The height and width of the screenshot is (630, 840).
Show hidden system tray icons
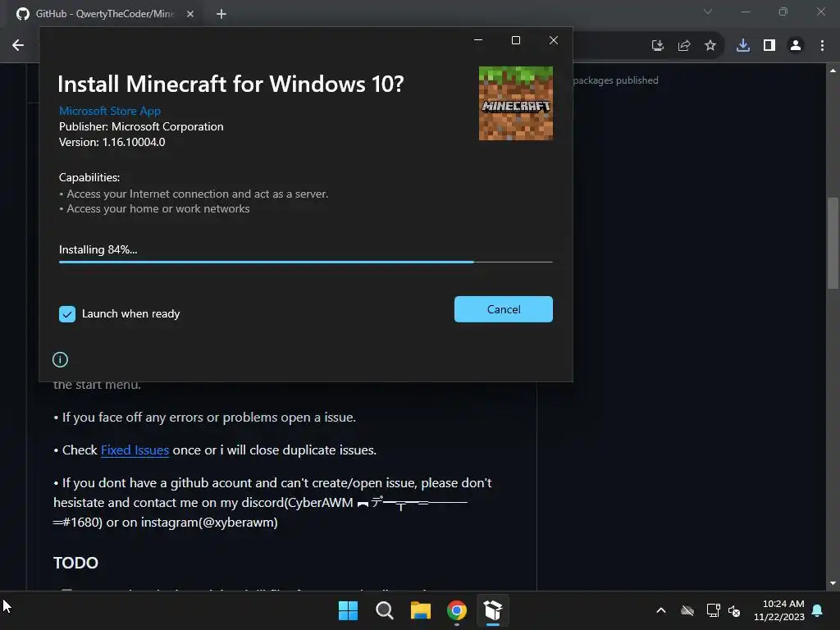click(x=661, y=610)
